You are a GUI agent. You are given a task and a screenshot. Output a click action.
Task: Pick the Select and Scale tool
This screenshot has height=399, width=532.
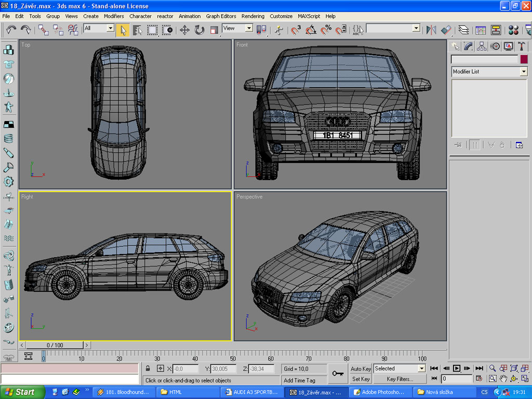click(214, 30)
